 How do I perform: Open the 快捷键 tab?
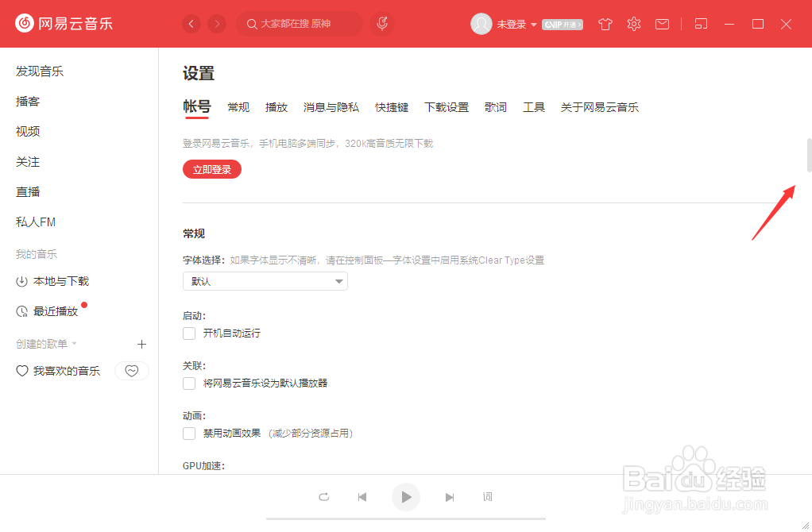392,107
